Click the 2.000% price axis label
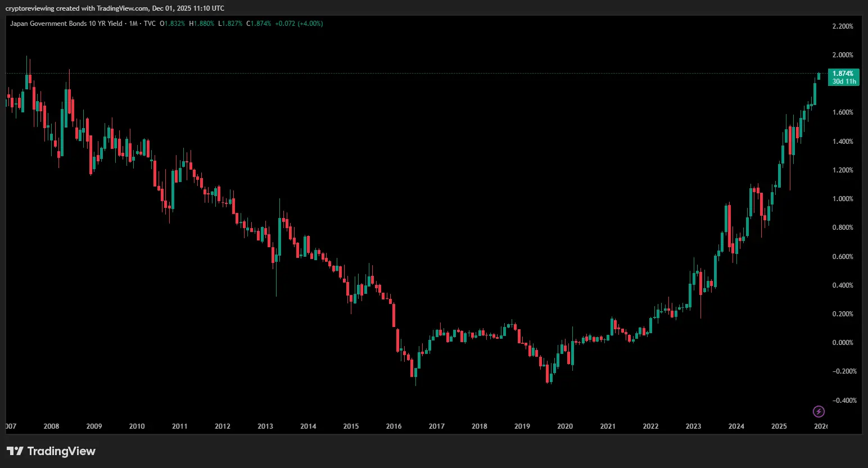The image size is (868, 468). [x=843, y=55]
